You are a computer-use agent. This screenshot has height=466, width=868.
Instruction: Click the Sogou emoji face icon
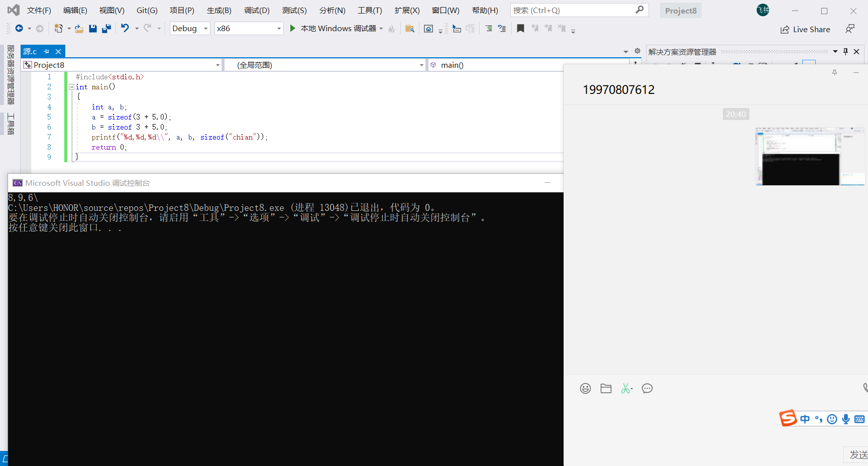832,419
